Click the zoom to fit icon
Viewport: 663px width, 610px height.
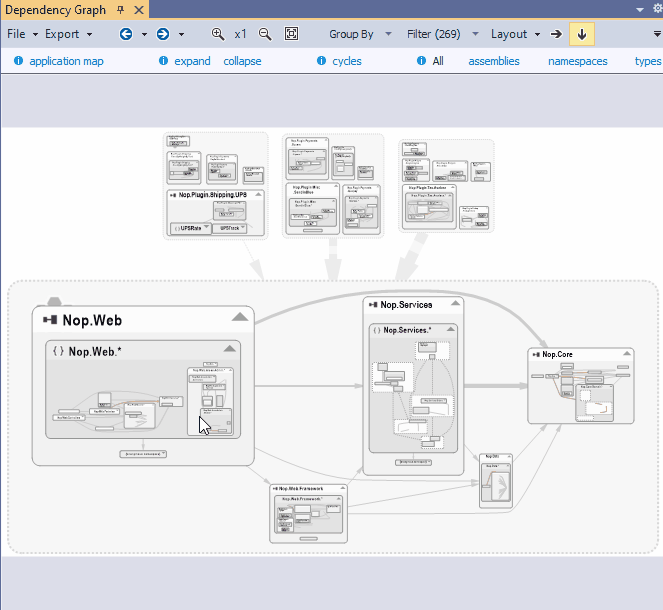pyautogui.click(x=291, y=34)
